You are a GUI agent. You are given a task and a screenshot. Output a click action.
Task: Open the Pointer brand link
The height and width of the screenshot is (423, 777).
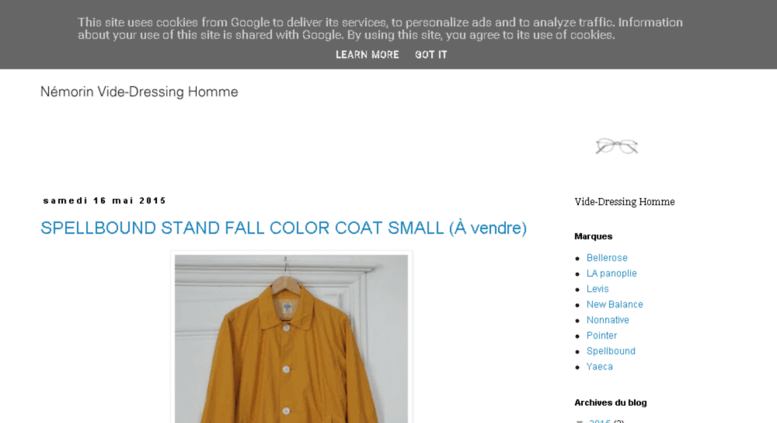pyautogui.click(x=602, y=335)
